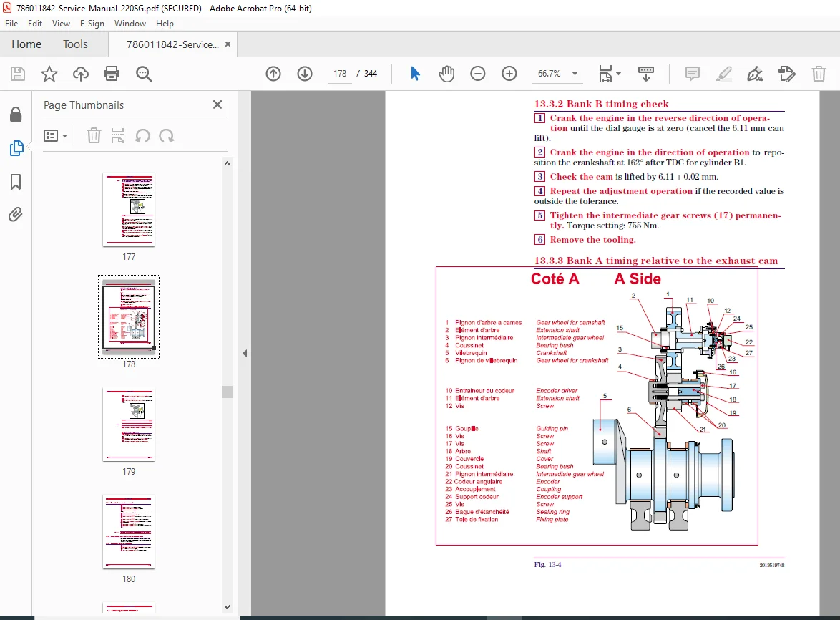
Task: Go to previous page arrow
Action: click(273, 74)
